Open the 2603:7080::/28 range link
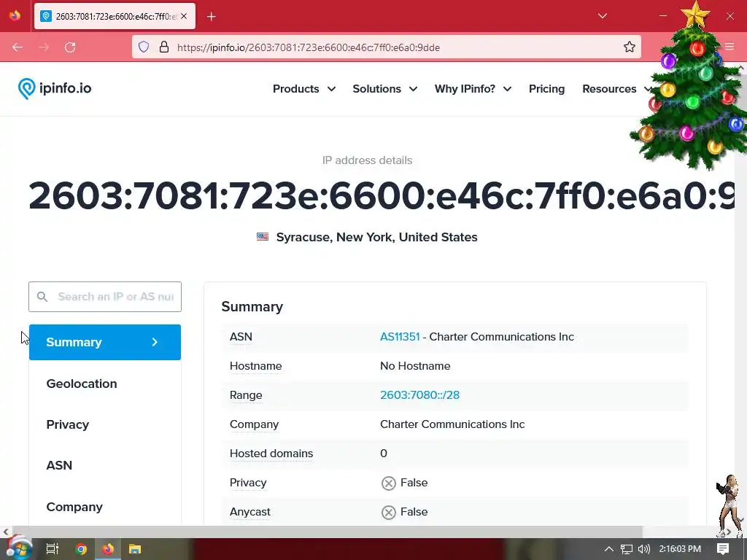This screenshot has width=747, height=560. 419,395
